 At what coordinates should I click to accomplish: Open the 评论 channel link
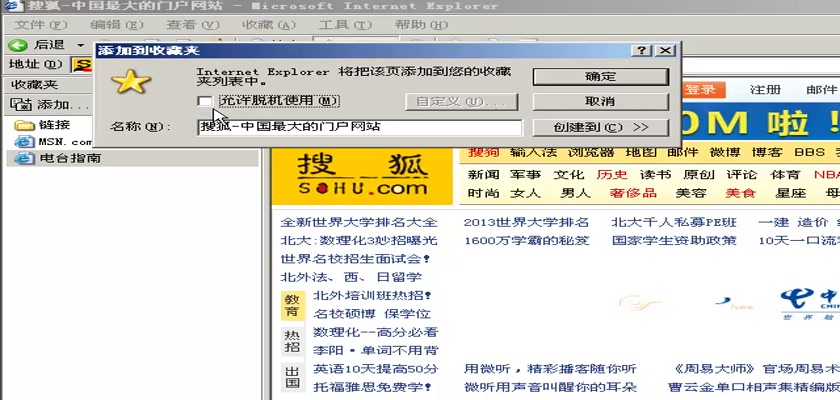(x=742, y=175)
